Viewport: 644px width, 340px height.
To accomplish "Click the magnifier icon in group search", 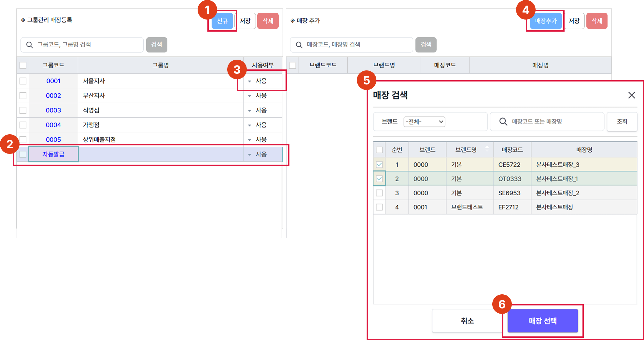I will click(x=29, y=45).
